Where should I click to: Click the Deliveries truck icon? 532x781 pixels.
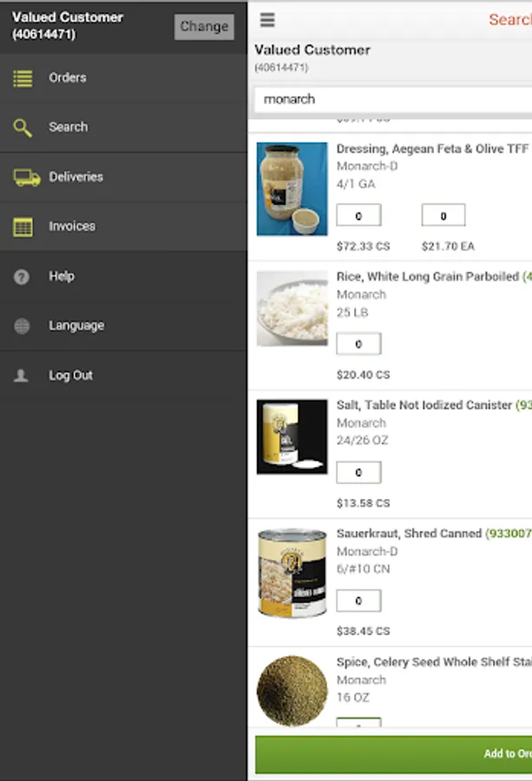tap(26, 177)
